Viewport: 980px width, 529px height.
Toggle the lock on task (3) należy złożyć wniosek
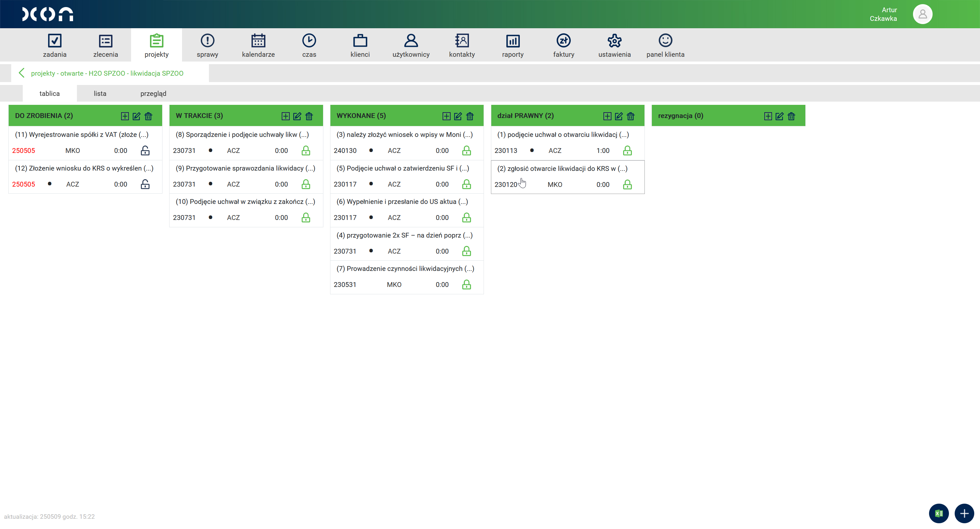[x=466, y=150]
